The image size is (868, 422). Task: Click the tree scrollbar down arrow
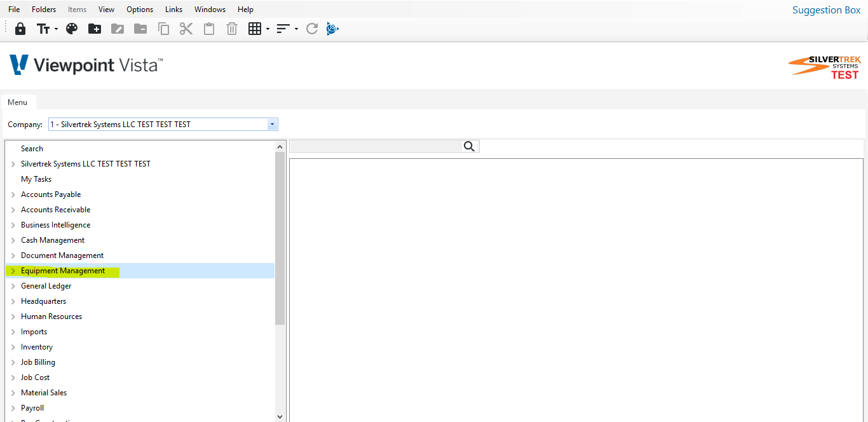280,416
